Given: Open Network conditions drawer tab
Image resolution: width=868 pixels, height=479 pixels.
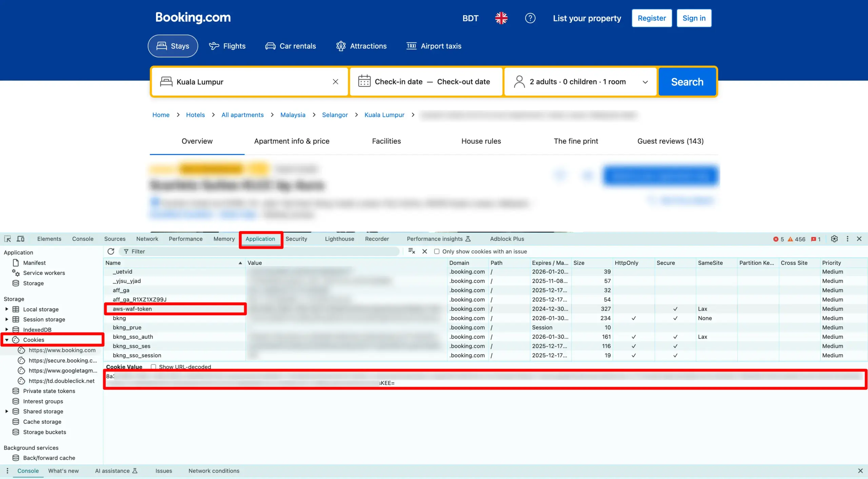Looking at the screenshot, I should pos(214,471).
